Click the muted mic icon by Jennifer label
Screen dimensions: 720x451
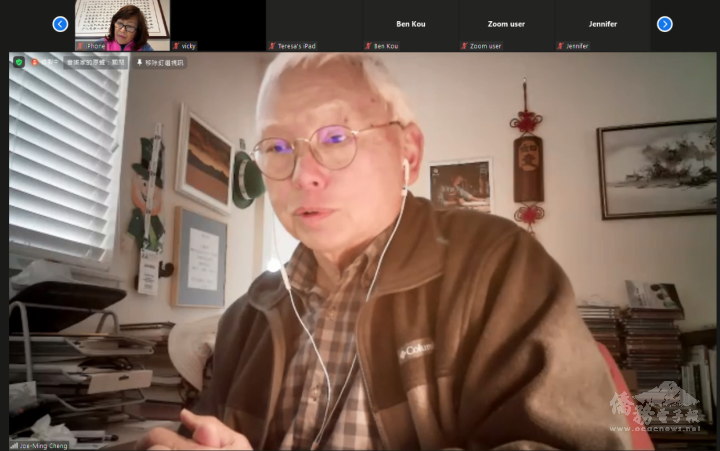560,46
